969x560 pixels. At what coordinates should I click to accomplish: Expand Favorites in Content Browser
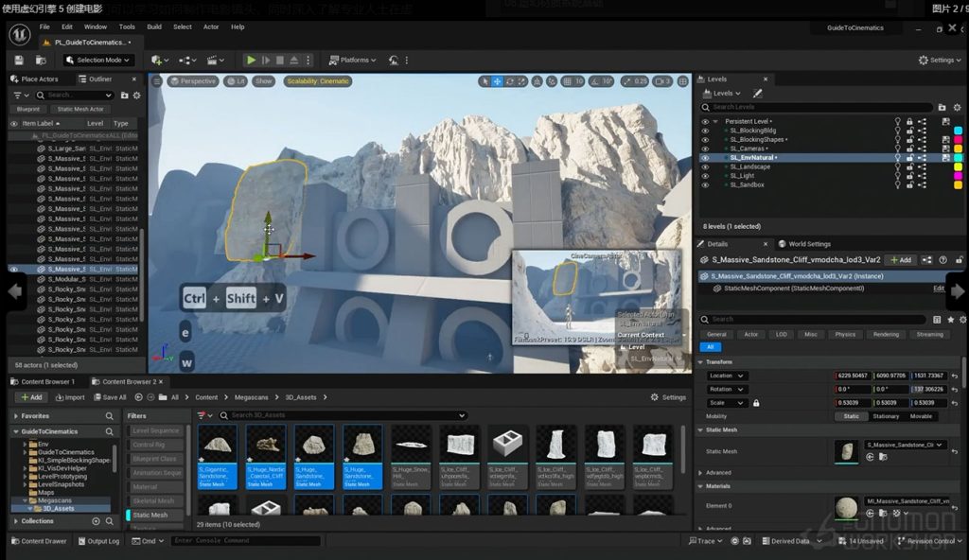(16, 416)
